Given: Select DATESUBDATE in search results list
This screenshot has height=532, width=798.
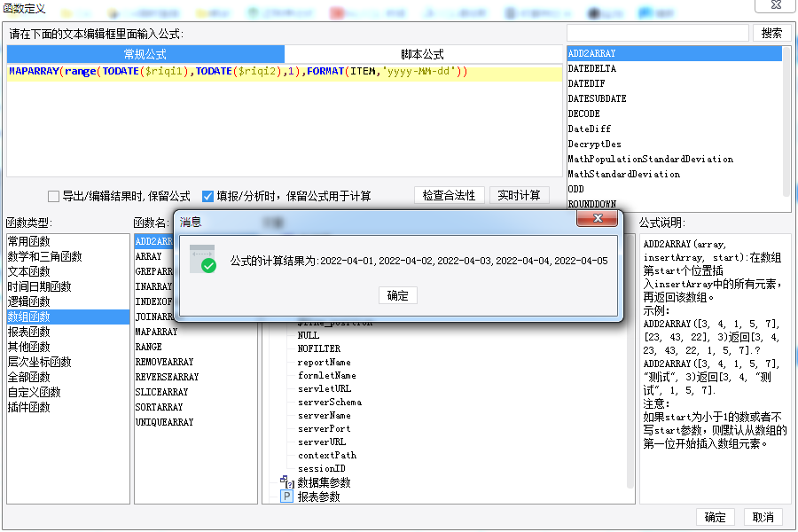Looking at the screenshot, I should coord(675,98).
